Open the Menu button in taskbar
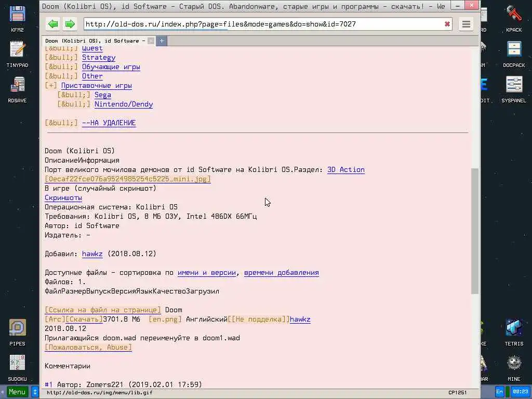Image resolution: width=532 pixels, height=399 pixels. coord(17,392)
